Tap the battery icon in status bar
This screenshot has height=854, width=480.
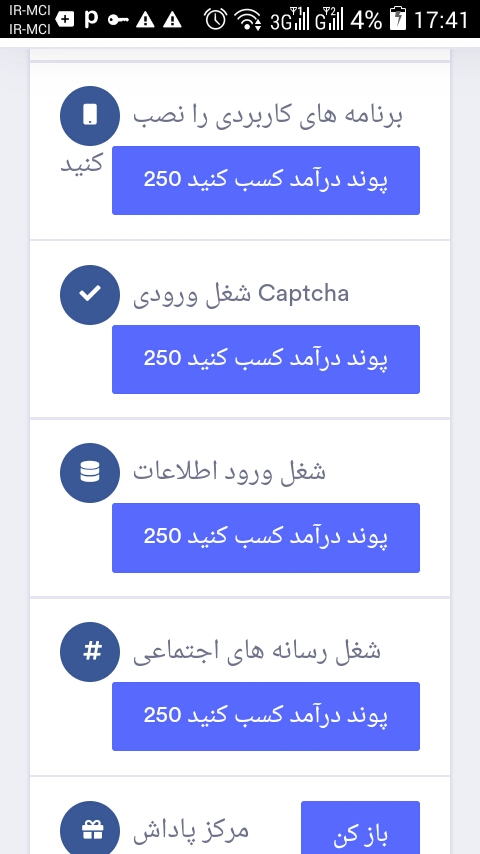pyautogui.click(x=398, y=19)
